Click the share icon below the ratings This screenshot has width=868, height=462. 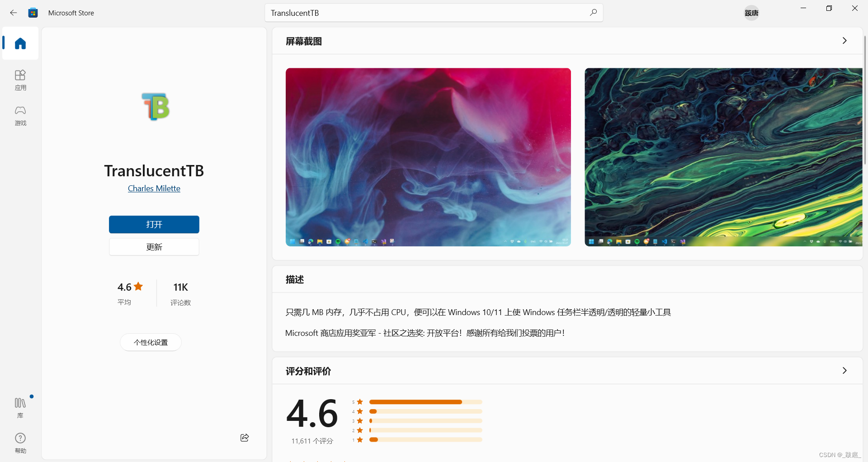[244, 438]
